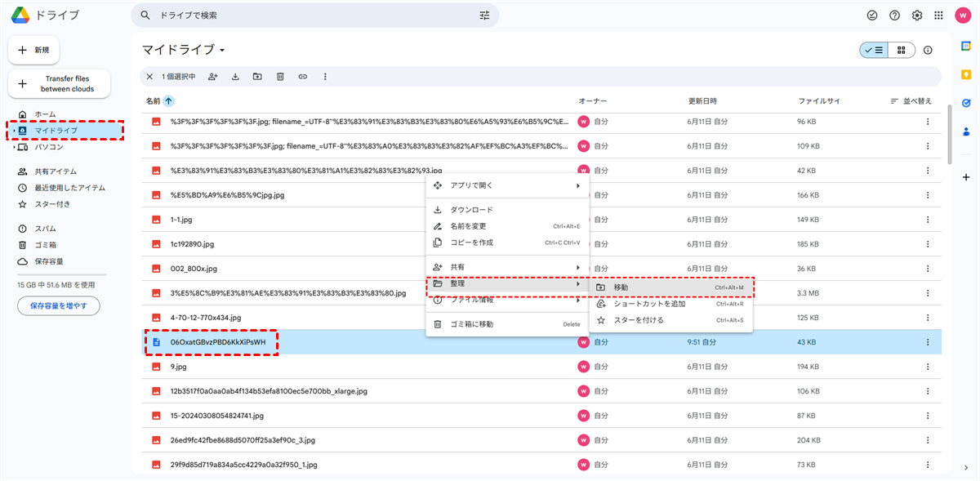Choose スターを付ける in the submenu

click(x=670, y=320)
